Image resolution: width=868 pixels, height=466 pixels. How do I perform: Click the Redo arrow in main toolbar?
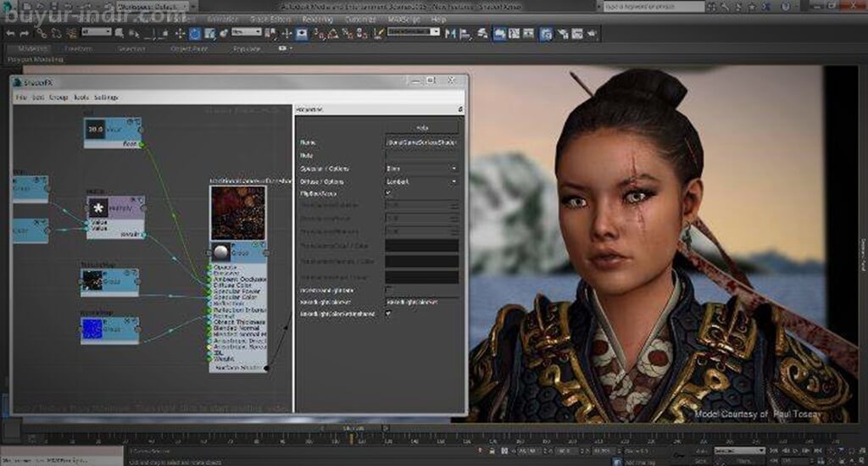(x=25, y=34)
